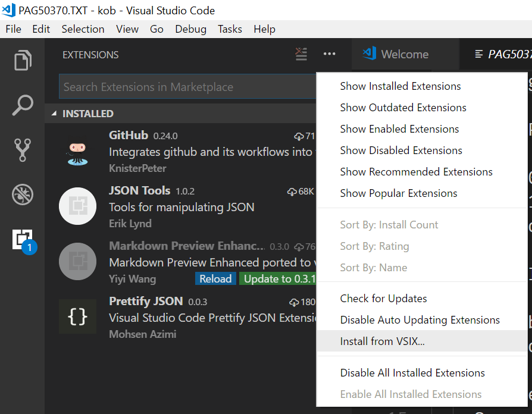Select Disable All Installed Extensions
The width and height of the screenshot is (532, 414).
tap(422, 372)
